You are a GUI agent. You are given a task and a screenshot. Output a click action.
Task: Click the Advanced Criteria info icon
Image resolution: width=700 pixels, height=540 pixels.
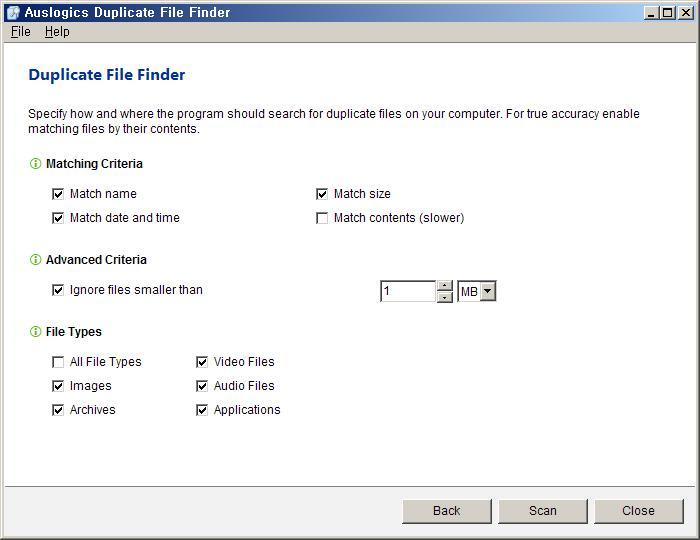click(x=35, y=260)
